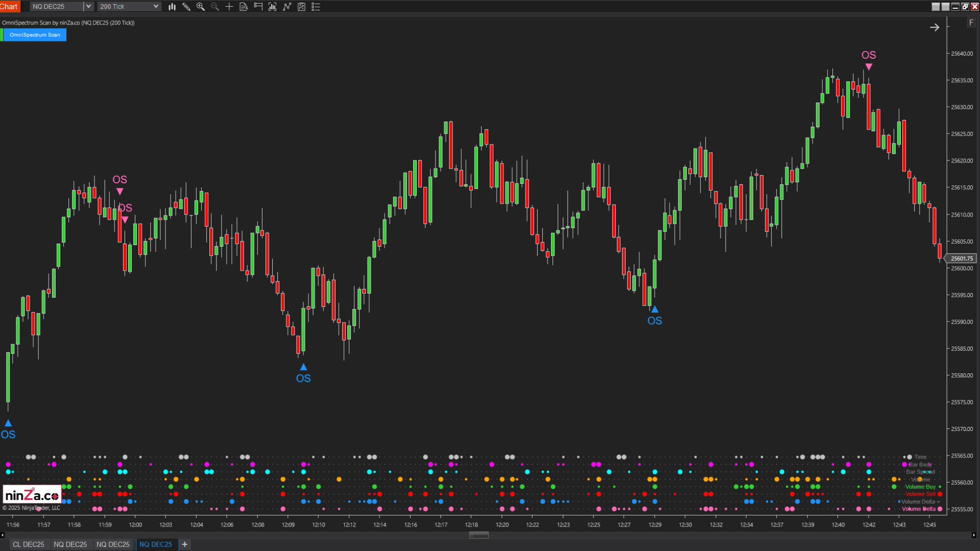Viewport: 980px width, 551px height.
Task: Click the copyright 2025 NinjaTrader text
Action: [31, 508]
